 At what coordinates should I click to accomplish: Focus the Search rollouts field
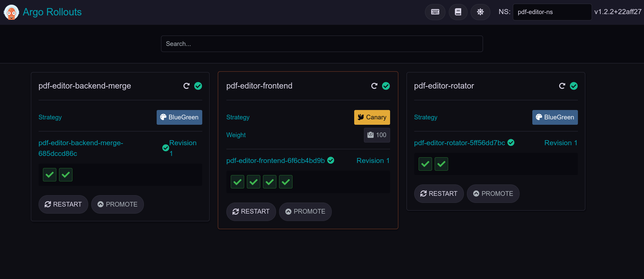[322, 44]
